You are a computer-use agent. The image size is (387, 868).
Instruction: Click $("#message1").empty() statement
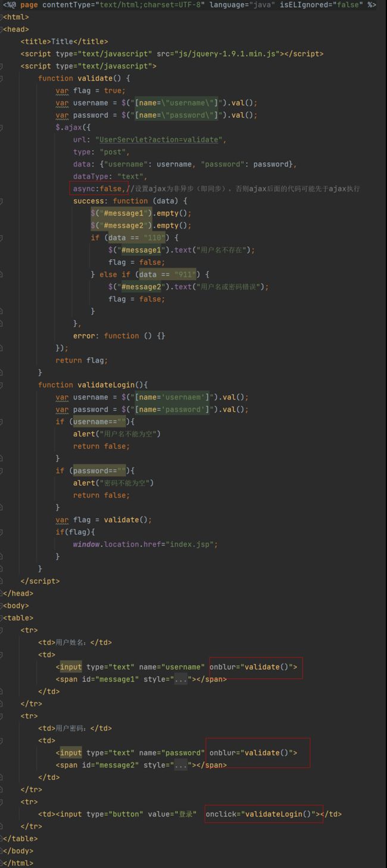141,213
